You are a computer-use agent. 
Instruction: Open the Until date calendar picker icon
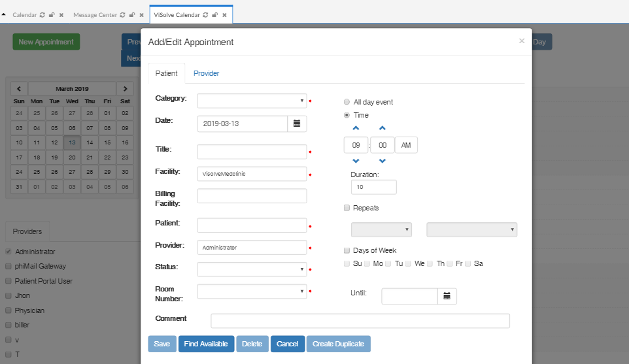tap(447, 296)
